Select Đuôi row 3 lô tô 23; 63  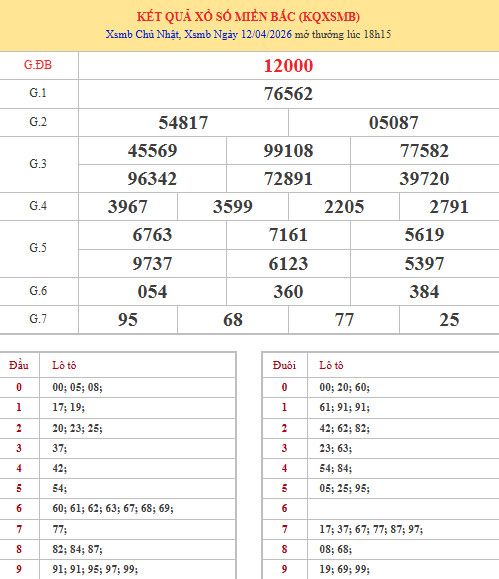pos(335,448)
